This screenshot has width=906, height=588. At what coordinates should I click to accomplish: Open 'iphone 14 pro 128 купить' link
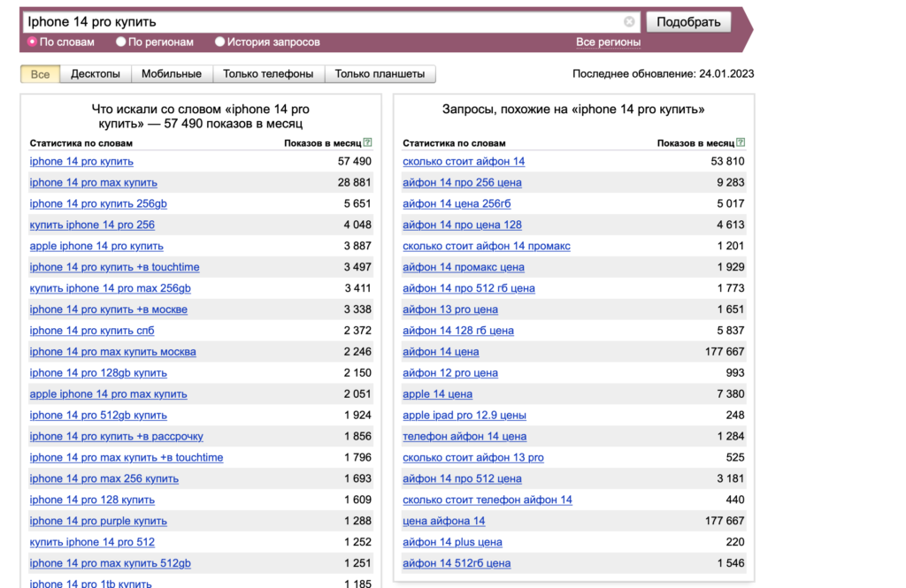click(92, 500)
